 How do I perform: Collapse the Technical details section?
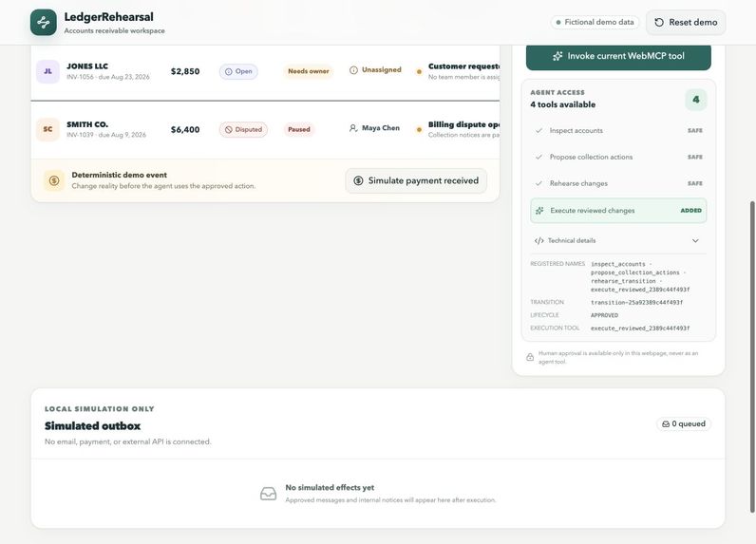(618, 240)
